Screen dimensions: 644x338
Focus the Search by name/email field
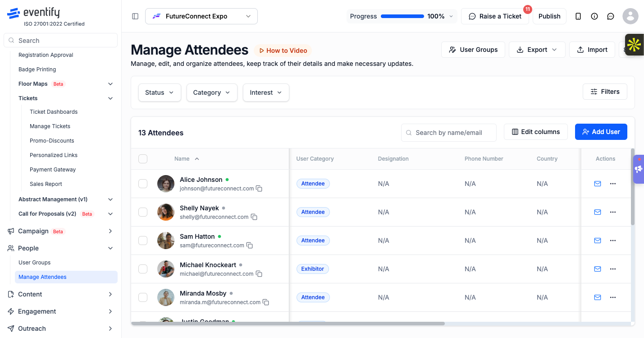[449, 133]
